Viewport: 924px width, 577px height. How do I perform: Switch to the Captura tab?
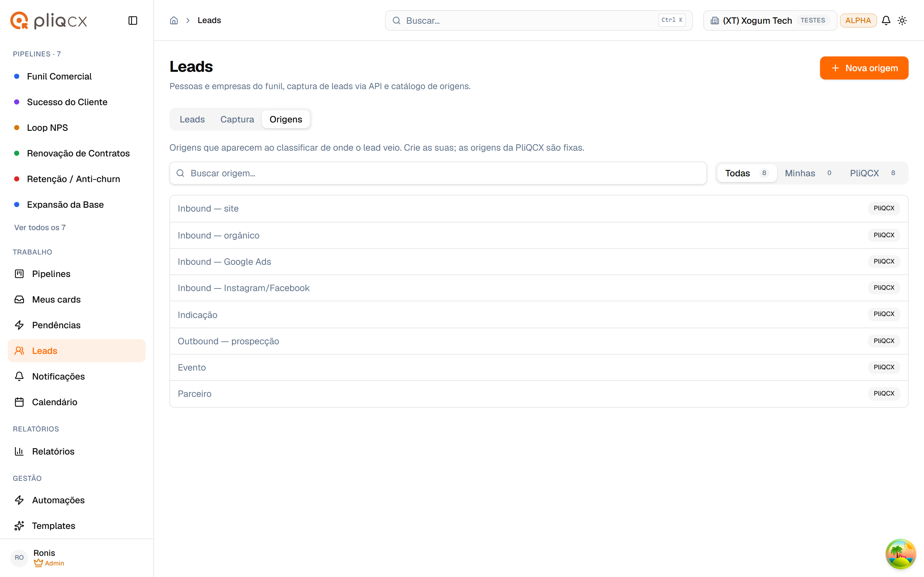[x=237, y=120]
